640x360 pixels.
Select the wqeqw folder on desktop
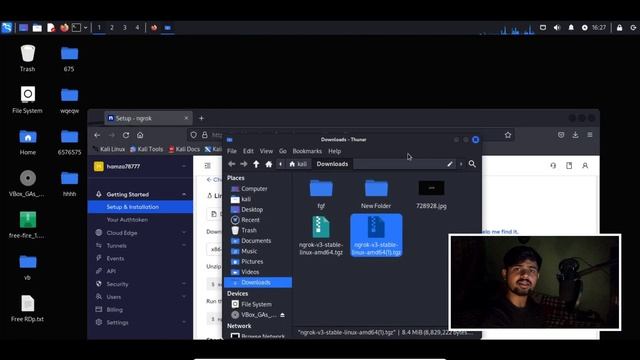click(69, 100)
